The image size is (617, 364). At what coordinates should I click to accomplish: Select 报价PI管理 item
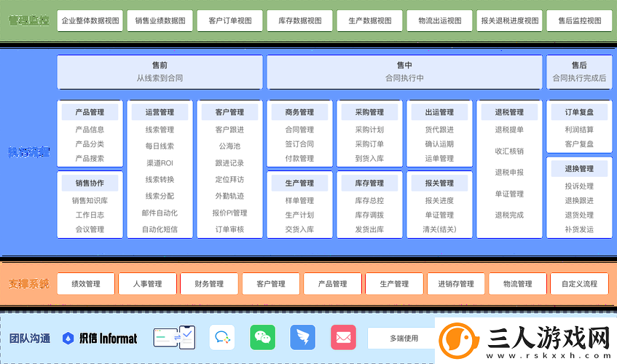(x=229, y=213)
